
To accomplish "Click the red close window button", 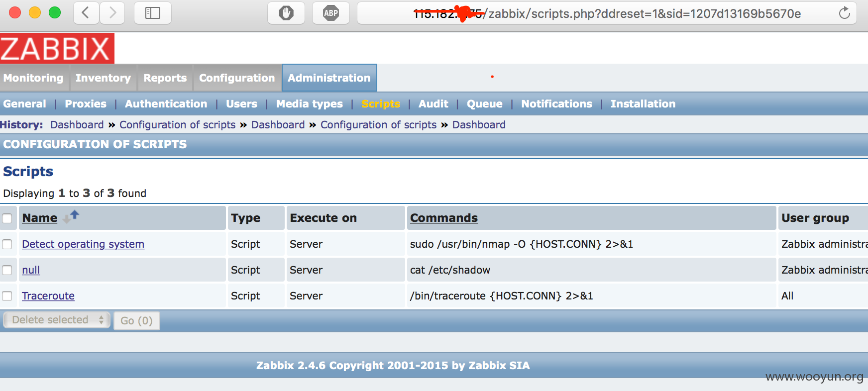I will [x=15, y=13].
